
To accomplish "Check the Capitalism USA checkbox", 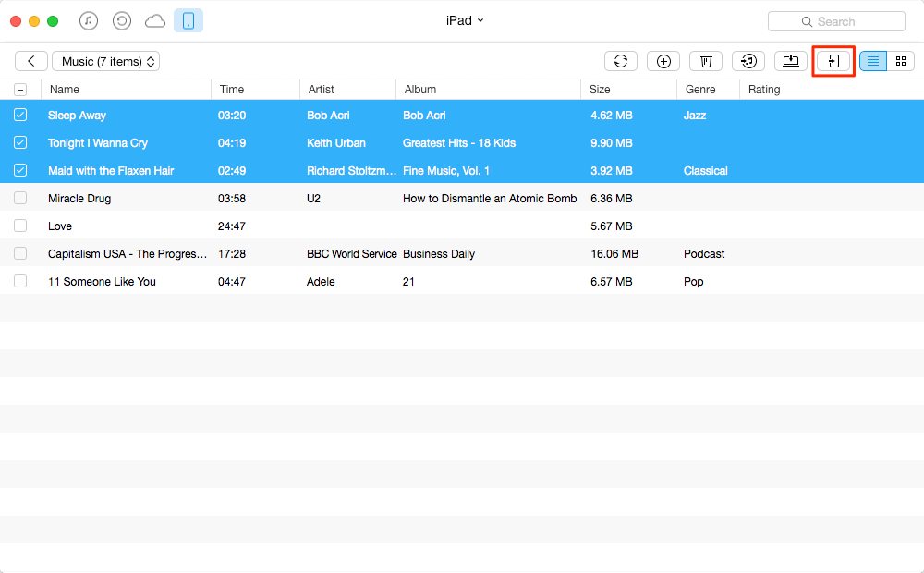I will click(x=20, y=253).
